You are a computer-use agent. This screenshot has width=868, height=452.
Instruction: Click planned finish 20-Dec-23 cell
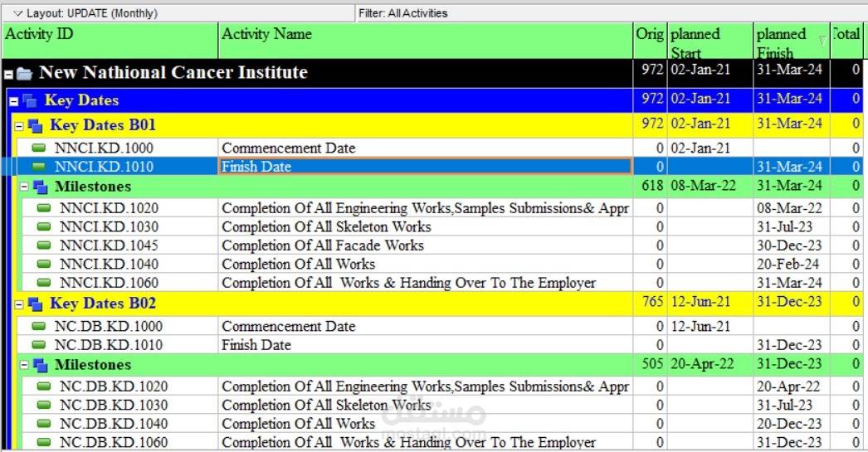[789, 425]
